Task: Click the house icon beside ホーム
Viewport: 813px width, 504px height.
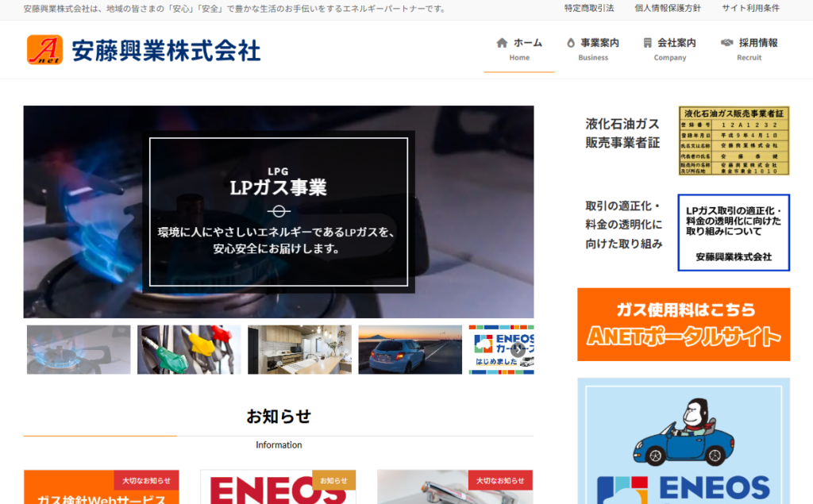Action: [x=502, y=43]
